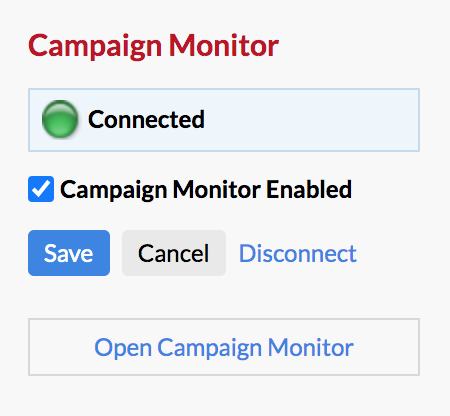Viewport: 450px width, 416px height.
Task: Choose the grey Cancel button
Action: [174, 253]
